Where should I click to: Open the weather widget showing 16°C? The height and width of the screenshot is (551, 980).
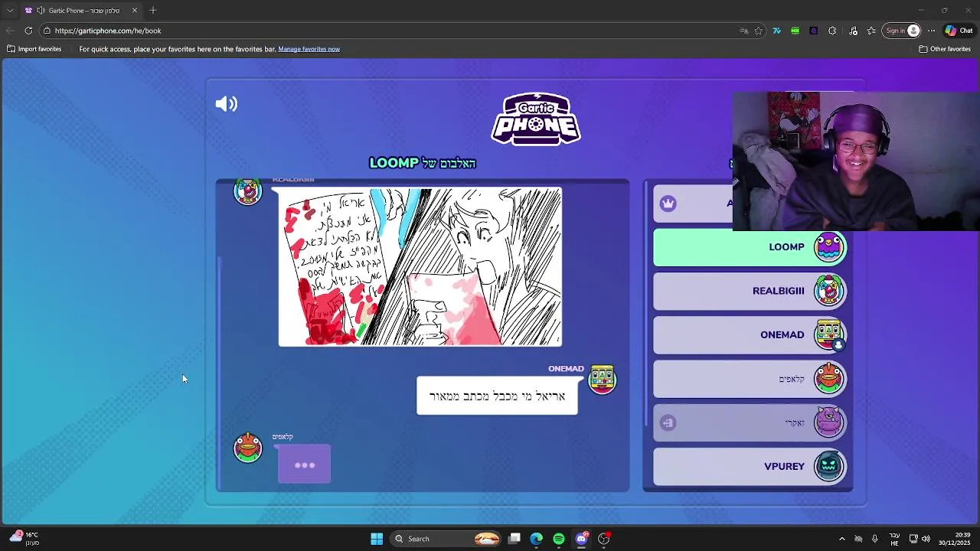pos(24,539)
